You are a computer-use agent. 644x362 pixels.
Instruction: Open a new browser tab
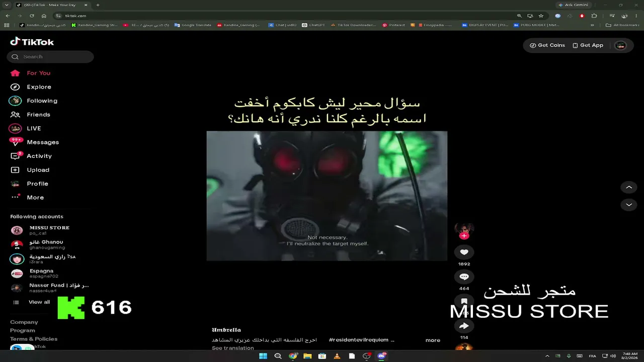pos(98,5)
